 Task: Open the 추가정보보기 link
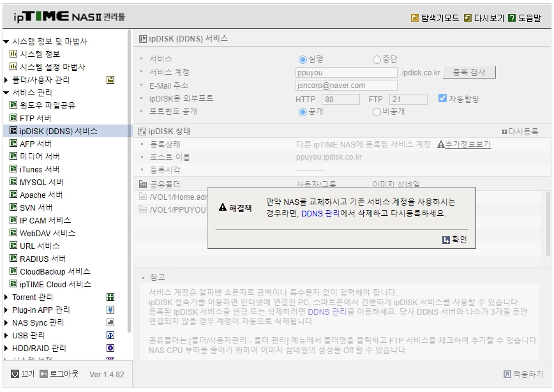coord(467,144)
